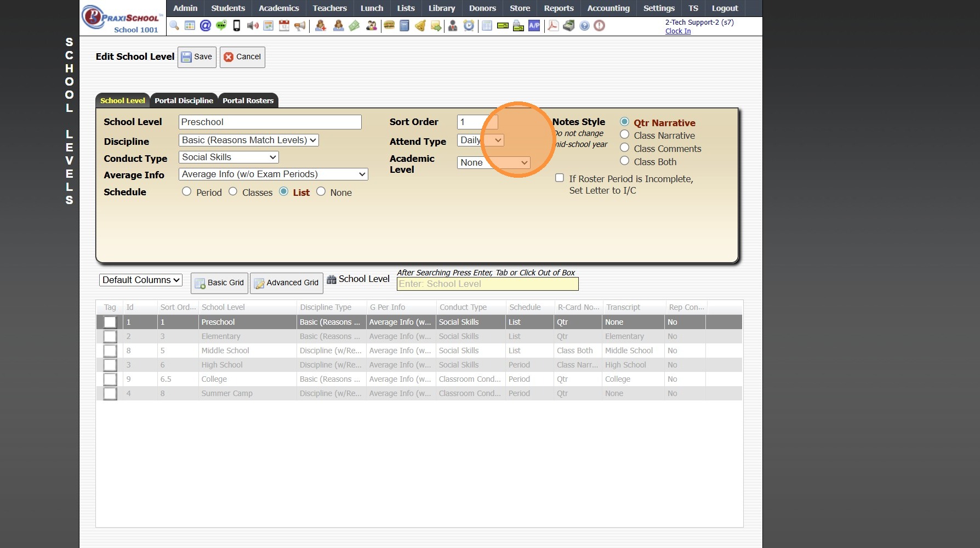Click the golden bell icon

pos(420,26)
